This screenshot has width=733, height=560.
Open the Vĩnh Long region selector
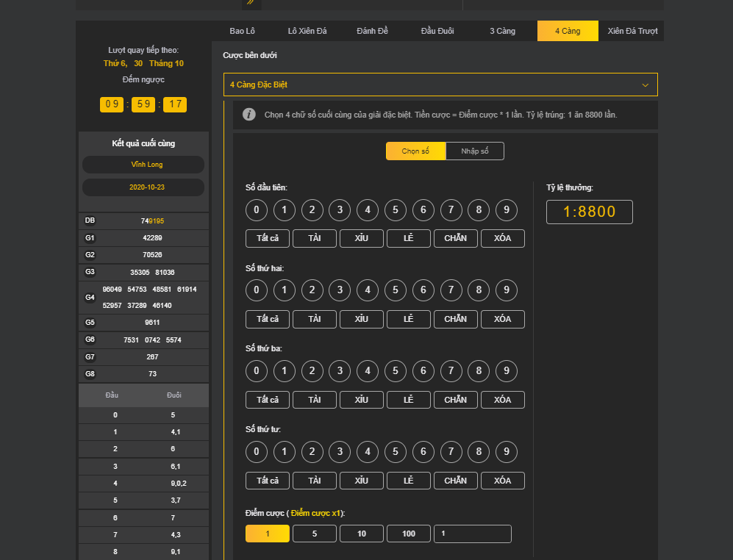(x=143, y=165)
